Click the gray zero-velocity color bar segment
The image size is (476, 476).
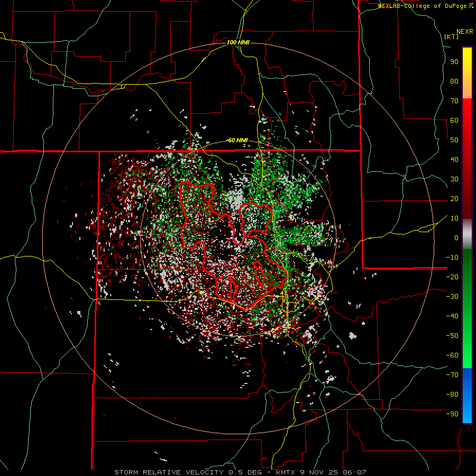[x=467, y=234]
